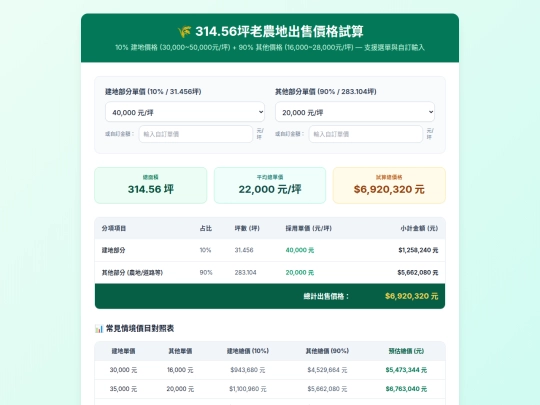Click the bar chart icon beside 常見情境價目對照表
The width and height of the screenshot is (540, 405).
pos(99,329)
